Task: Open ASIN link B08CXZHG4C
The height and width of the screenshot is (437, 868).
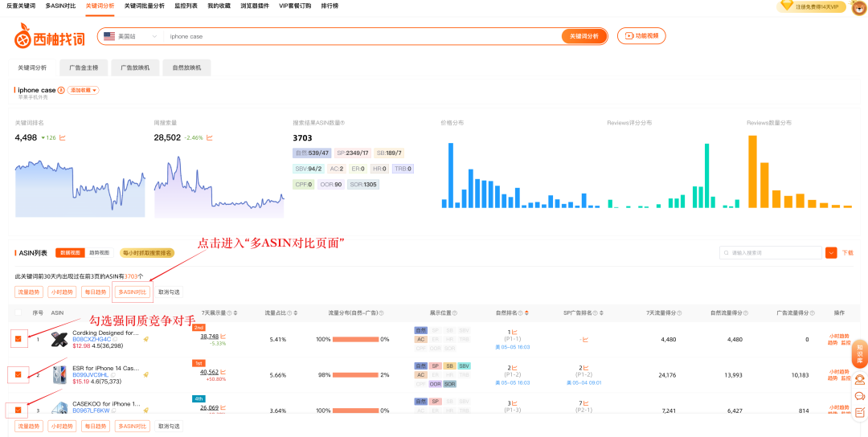Action: 92,339
